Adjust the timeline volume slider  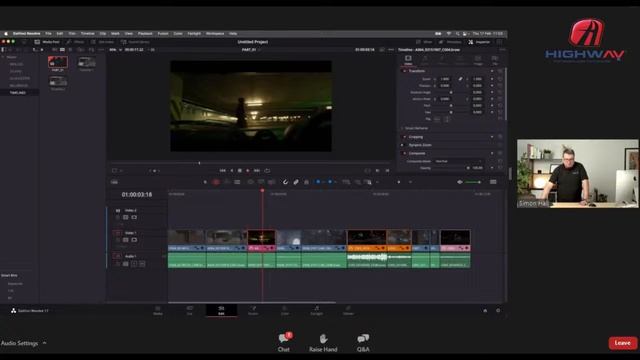tap(473, 182)
